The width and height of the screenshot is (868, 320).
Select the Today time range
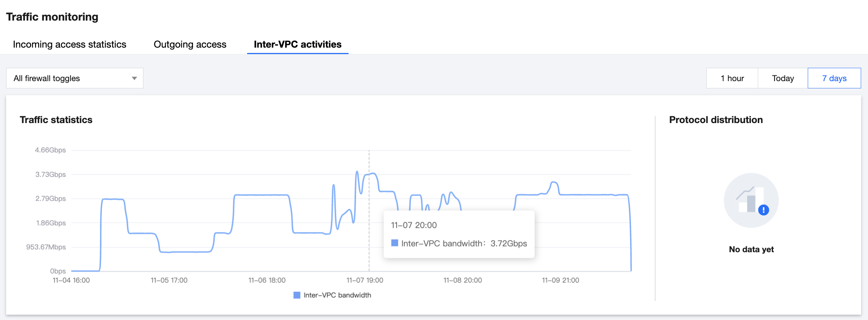(783, 78)
